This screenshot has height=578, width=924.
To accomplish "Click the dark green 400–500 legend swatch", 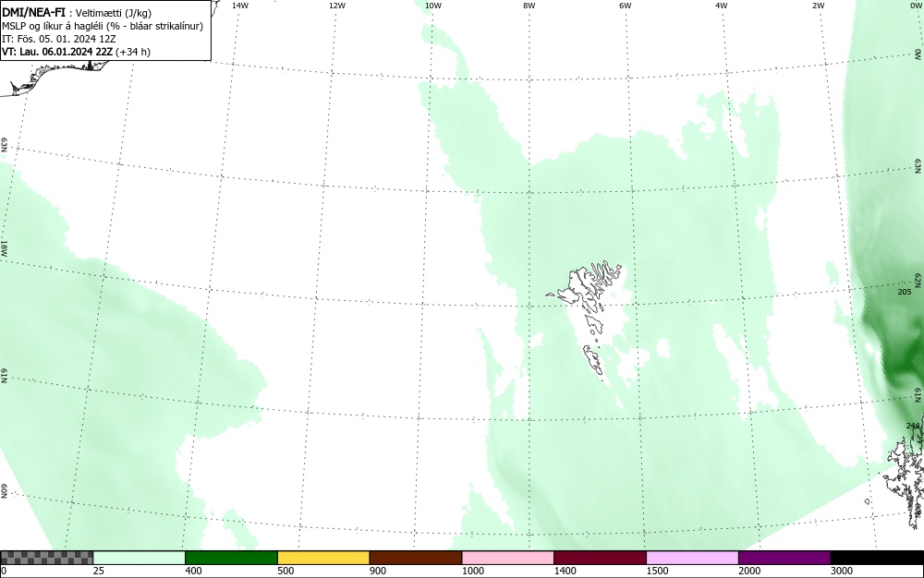I will [231, 558].
